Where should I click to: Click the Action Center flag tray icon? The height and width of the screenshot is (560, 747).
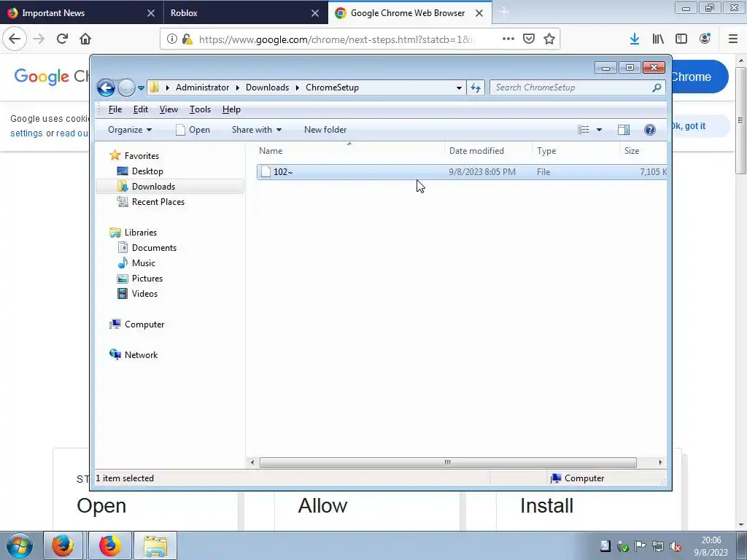(x=640, y=547)
